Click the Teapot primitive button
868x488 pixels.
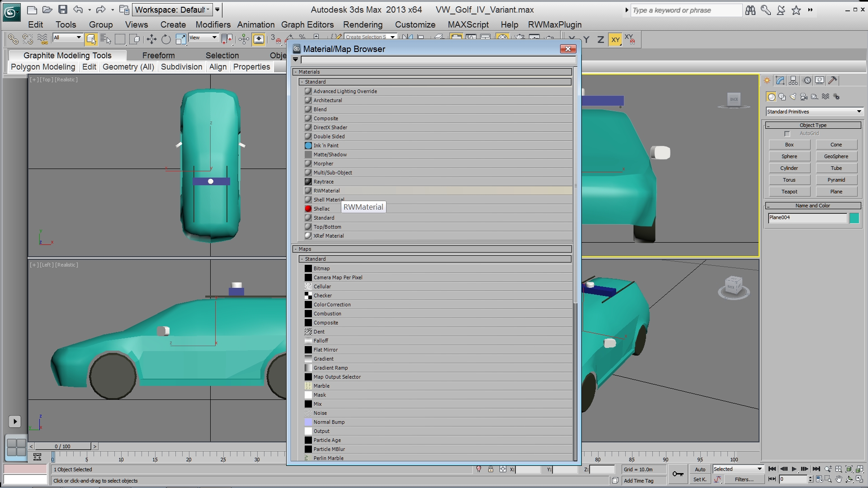click(x=789, y=192)
